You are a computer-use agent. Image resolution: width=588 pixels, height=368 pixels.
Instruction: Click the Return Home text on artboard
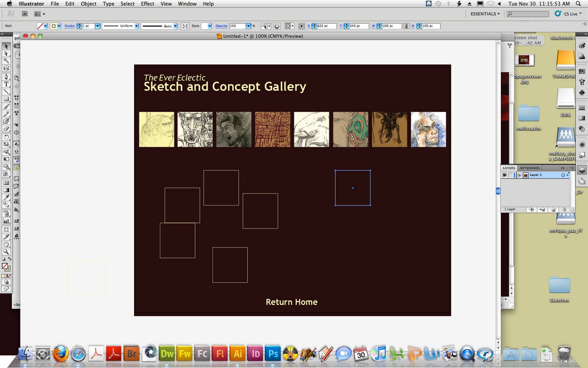click(291, 302)
